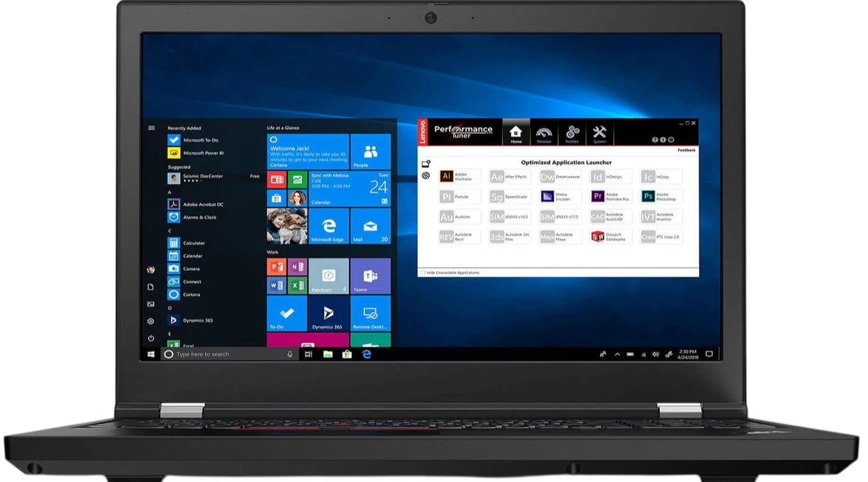868x482 pixels.
Task: Select the ANSYS v17.0 entry
Action: [560, 217]
